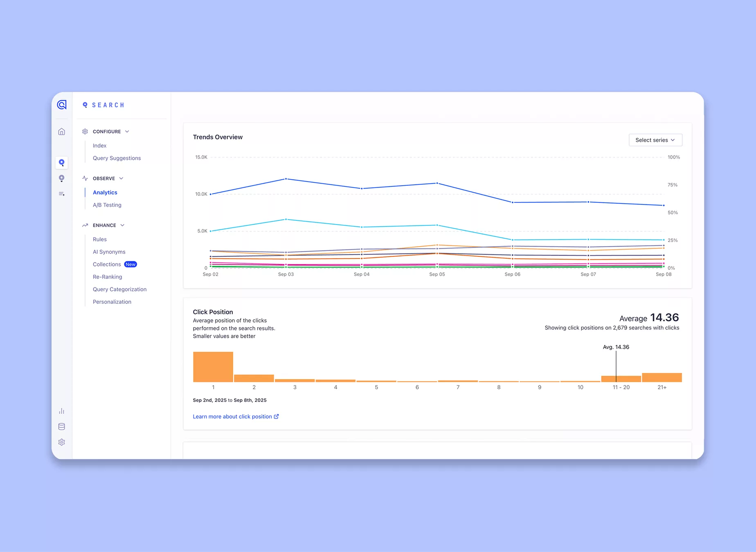Collapse the ENHANCE section
756x552 pixels.
coord(122,225)
